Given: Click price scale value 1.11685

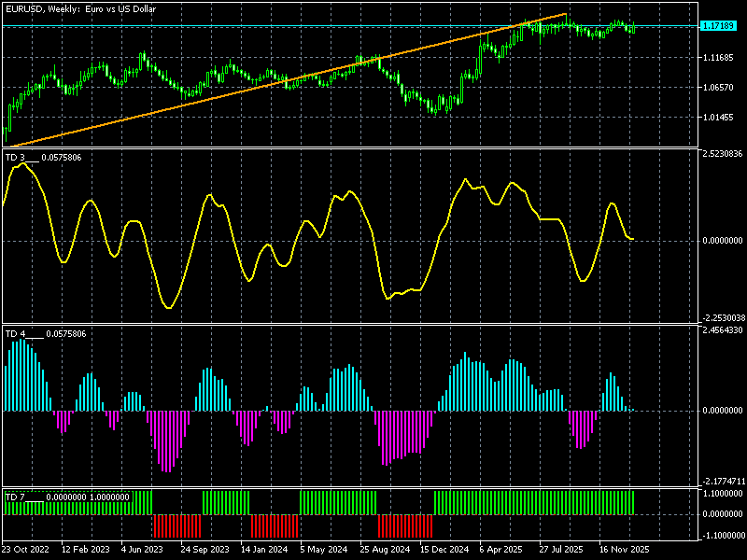Looking at the screenshot, I should coord(718,58).
